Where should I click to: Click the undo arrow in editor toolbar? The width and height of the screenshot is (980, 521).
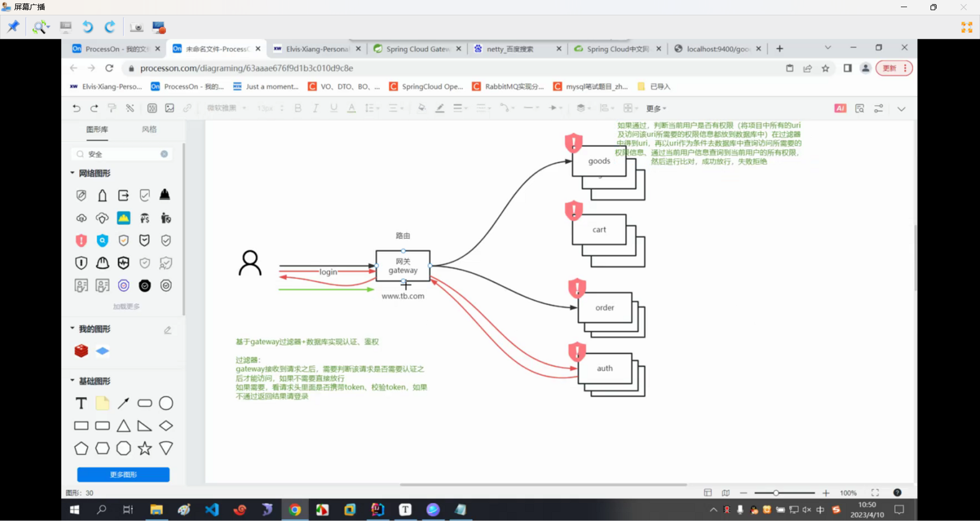(x=77, y=108)
